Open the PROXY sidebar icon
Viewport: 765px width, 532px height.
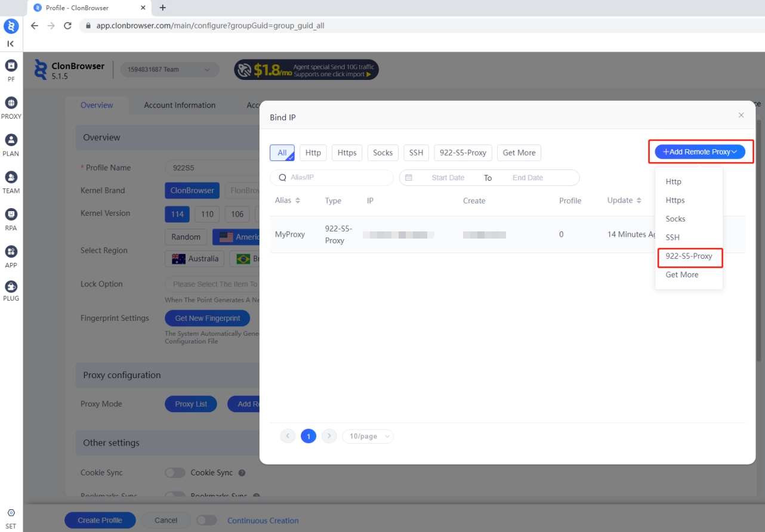point(11,103)
